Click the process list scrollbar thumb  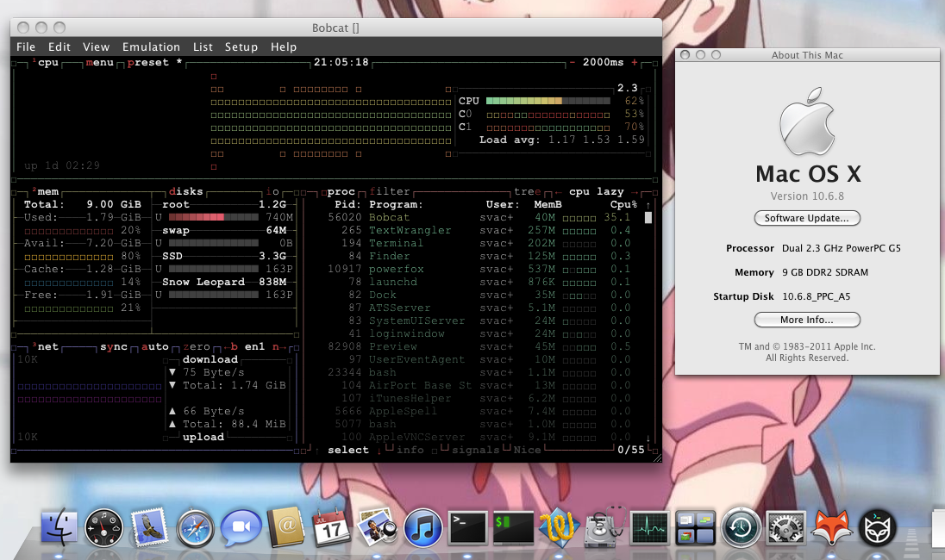(x=648, y=217)
